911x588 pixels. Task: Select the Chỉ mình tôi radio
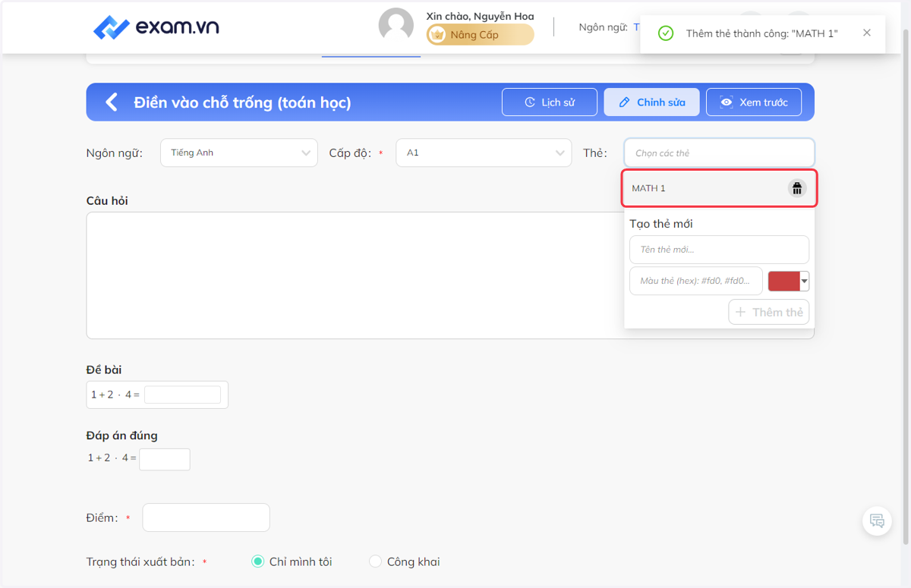(257, 561)
